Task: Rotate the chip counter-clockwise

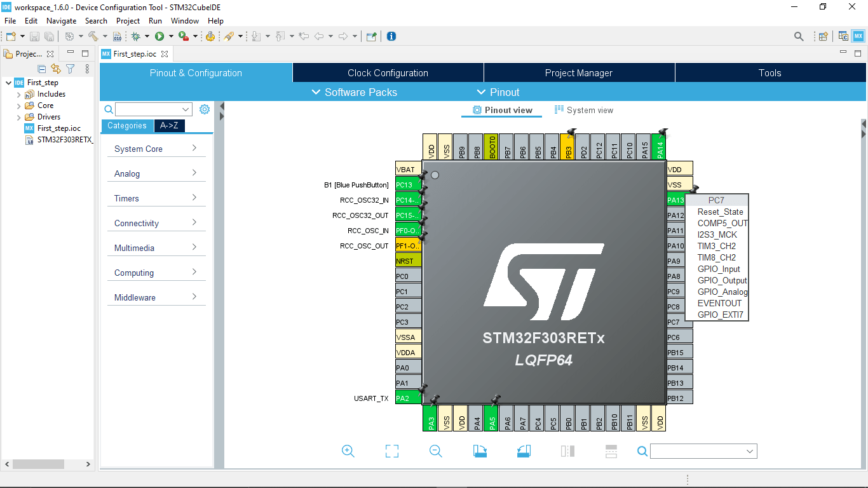Action: [524, 451]
